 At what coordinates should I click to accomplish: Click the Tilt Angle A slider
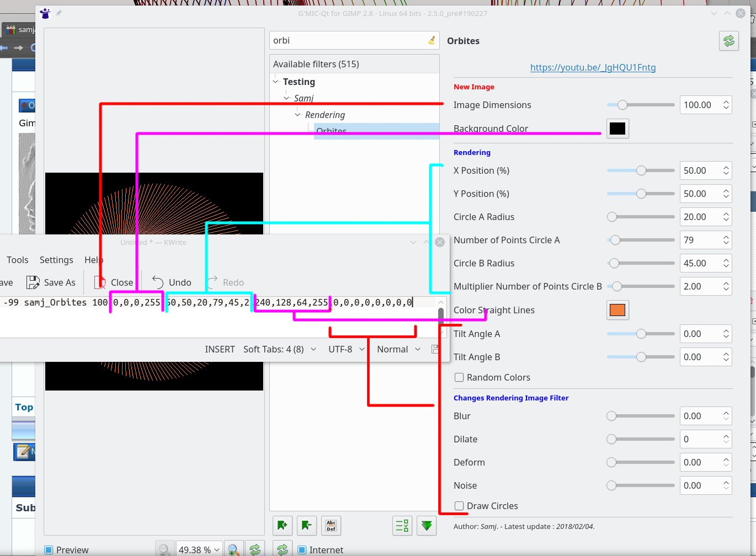(x=641, y=334)
